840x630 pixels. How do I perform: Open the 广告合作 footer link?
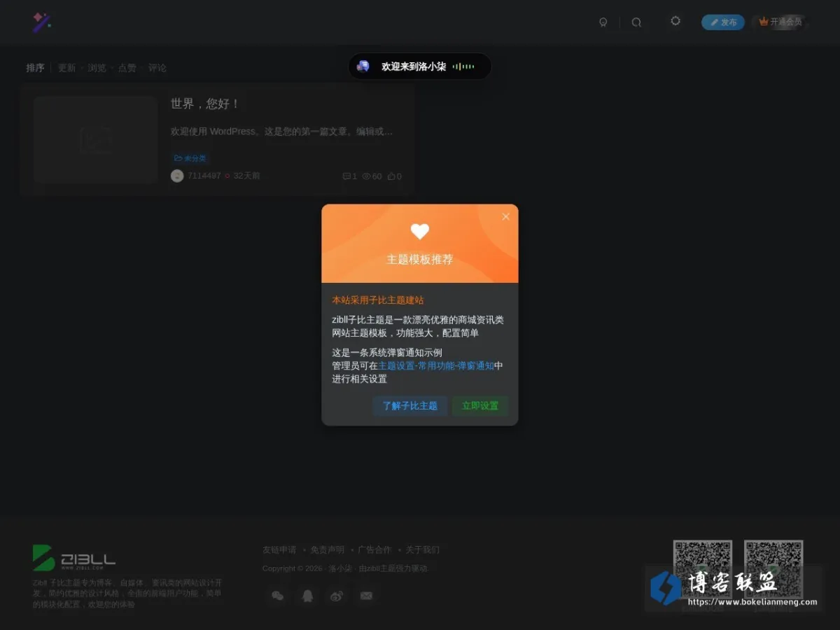374,549
